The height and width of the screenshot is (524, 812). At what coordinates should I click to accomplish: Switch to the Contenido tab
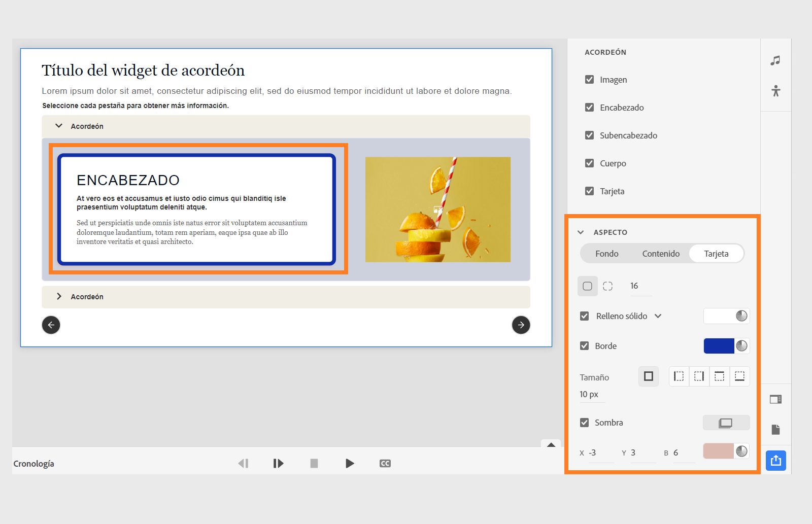click(x=661, y=254)
